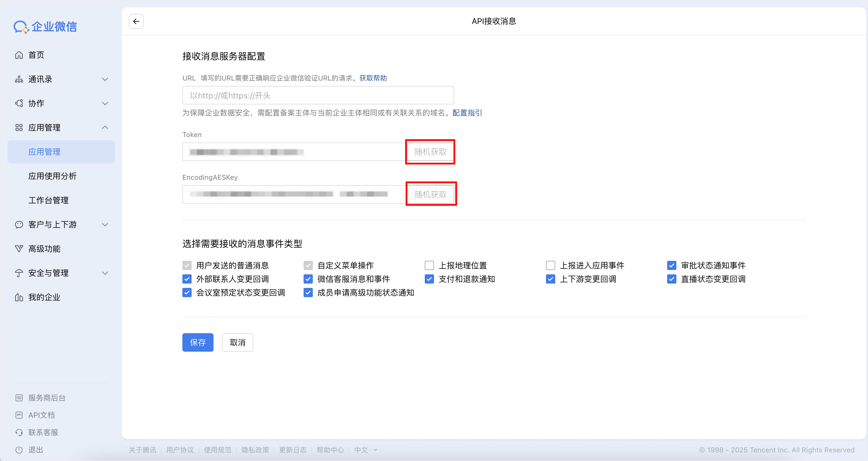Open 服务商后台 via its icon

(x=19, y=398)
